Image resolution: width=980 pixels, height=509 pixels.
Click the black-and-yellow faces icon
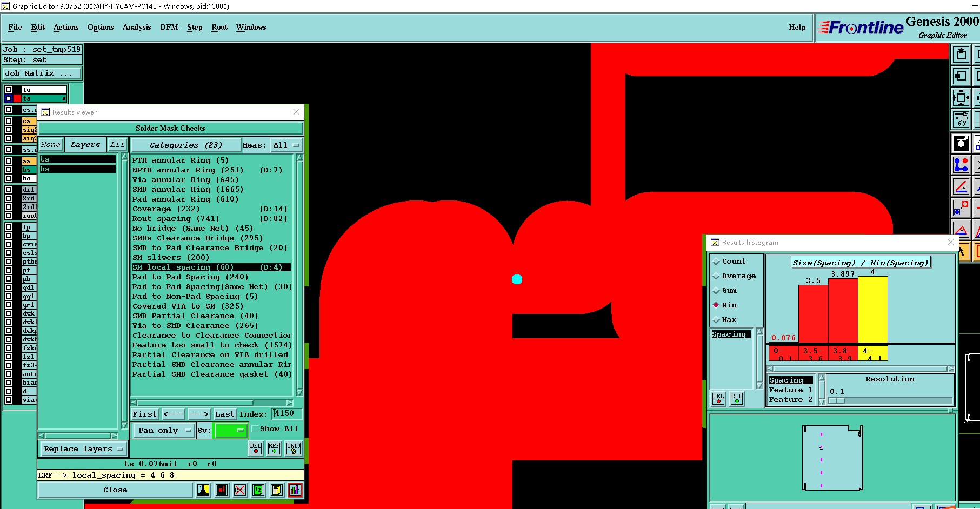[x=203, y=490]
